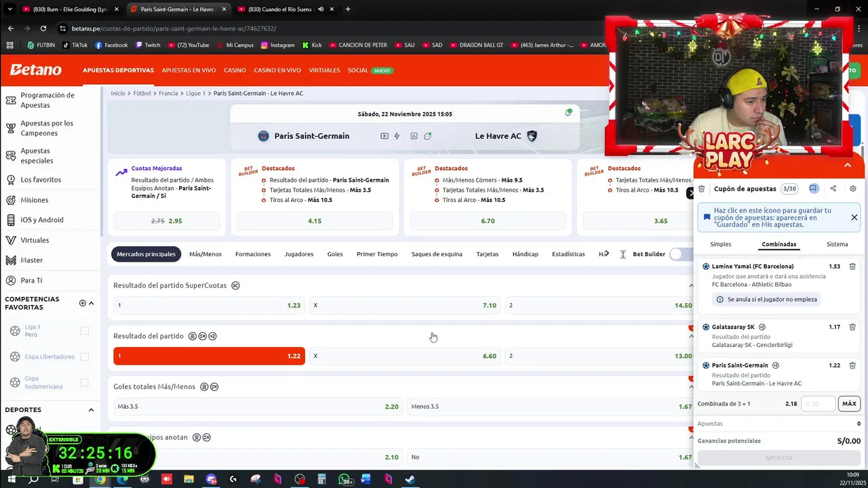Select Más 3.5 goals at 2.20
The image size is (868, 488).
tap(258, 407)
